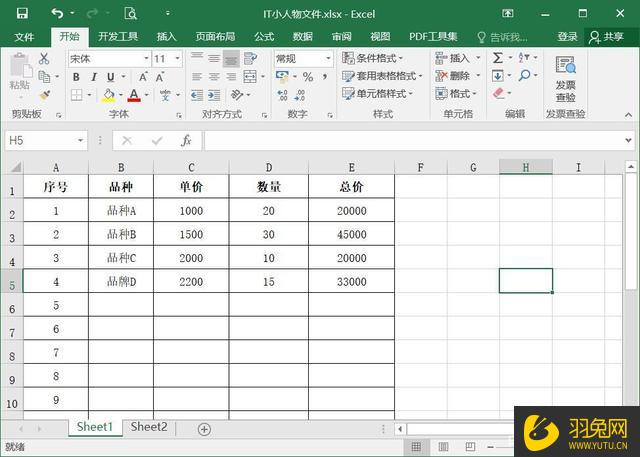Switch to the 数据 tab
The image size is (640, 457).
click(303, 37)
